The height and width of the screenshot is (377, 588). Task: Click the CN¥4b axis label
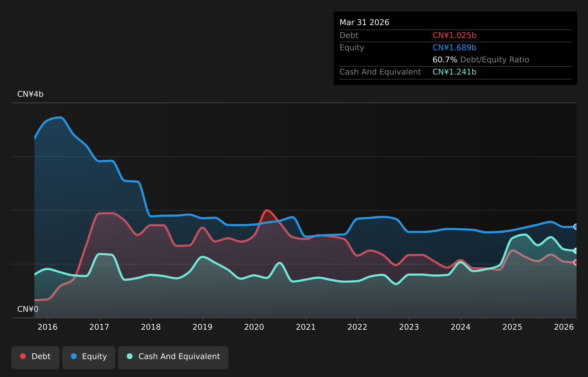(x=30, y=94)
